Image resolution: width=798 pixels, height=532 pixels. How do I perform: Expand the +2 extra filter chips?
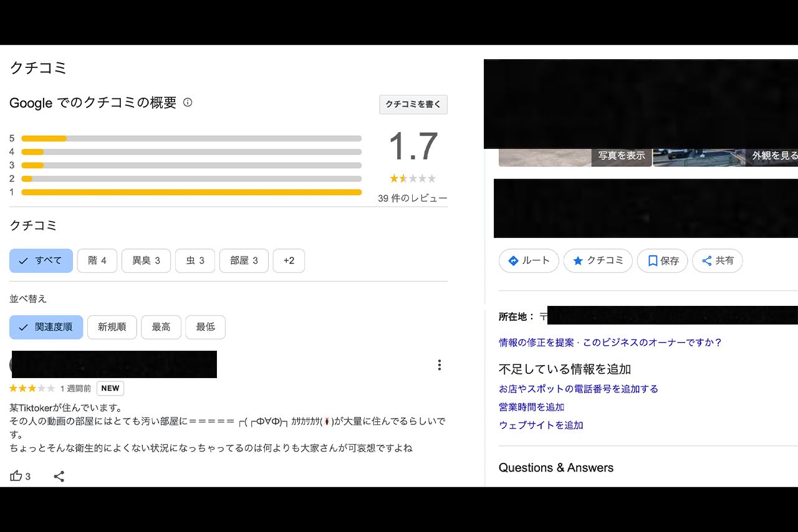coord(289,260)
